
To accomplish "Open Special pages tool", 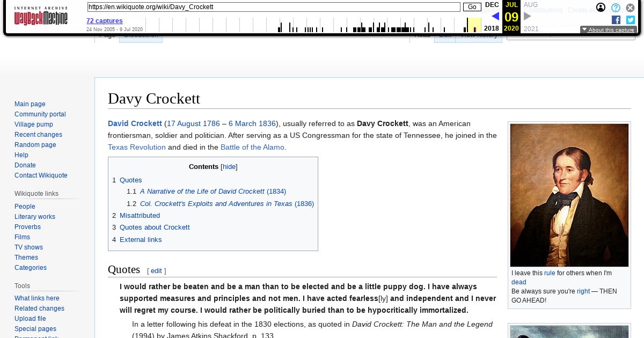I will tap(35, 329).
